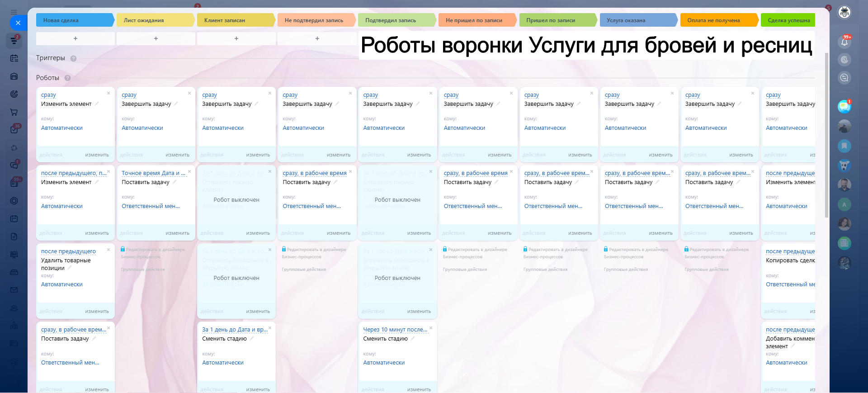Open delay 'сразу, в рабочее время' in Не пришел по записи column

(x=476, y=173)
